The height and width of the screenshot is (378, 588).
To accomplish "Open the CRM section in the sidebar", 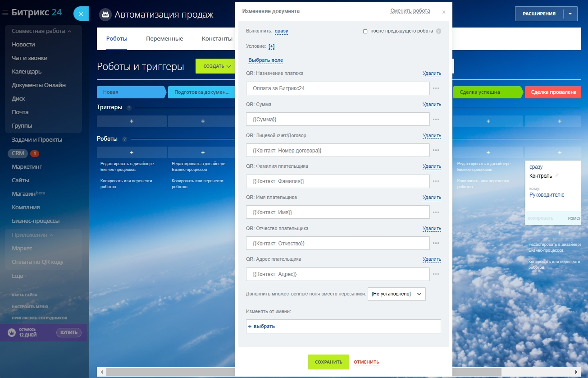I will pos(18,153).
